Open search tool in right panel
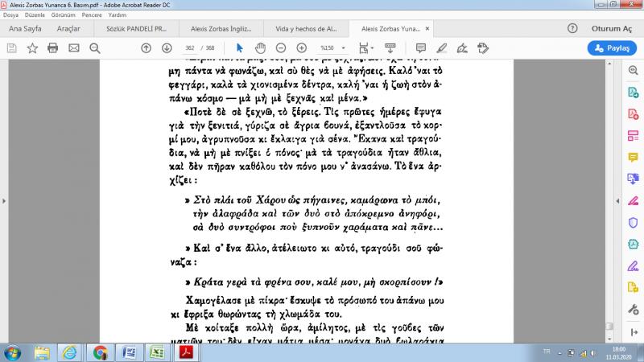Image resolution: width=644 pixels, height=362 pixels. click(633, 70)
